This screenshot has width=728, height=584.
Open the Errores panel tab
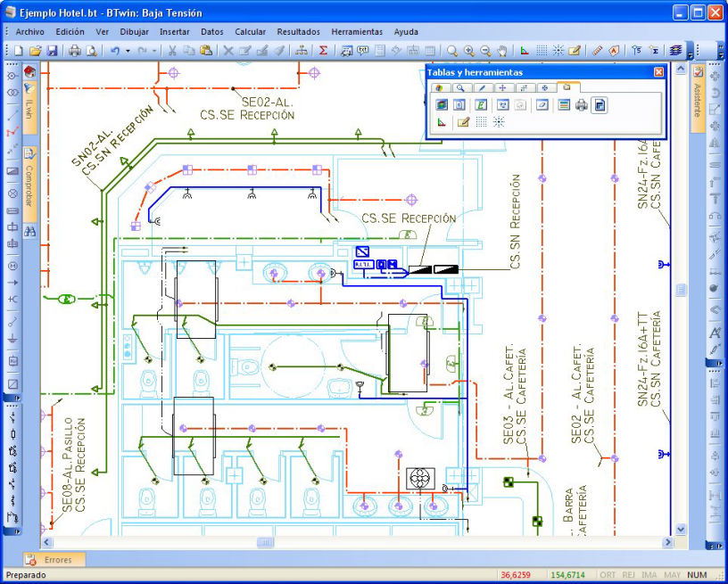pyautogui.click(x=54, y=560)
